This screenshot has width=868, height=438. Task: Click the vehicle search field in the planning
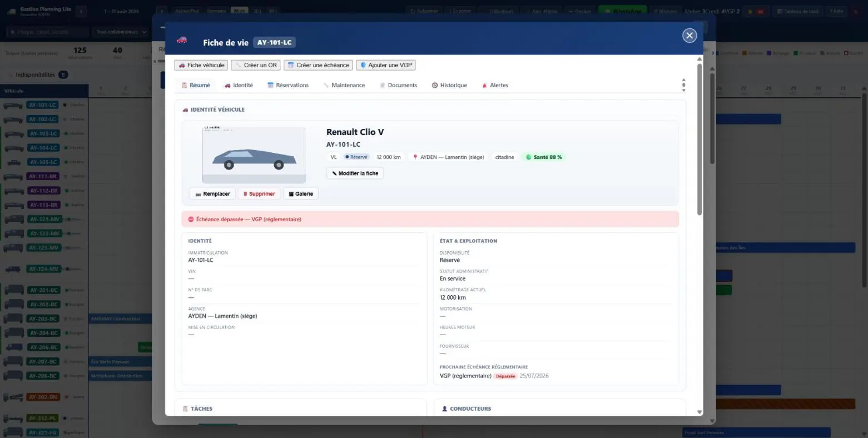point(47,32)
